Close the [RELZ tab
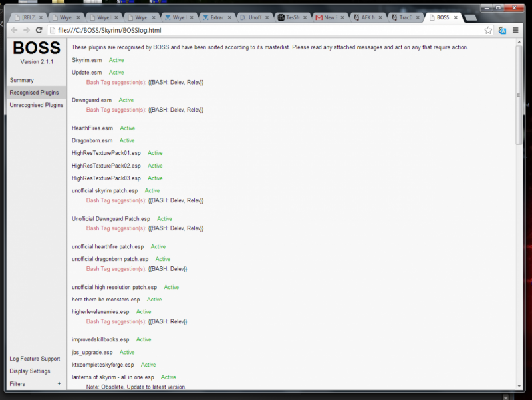 point(41,17)
